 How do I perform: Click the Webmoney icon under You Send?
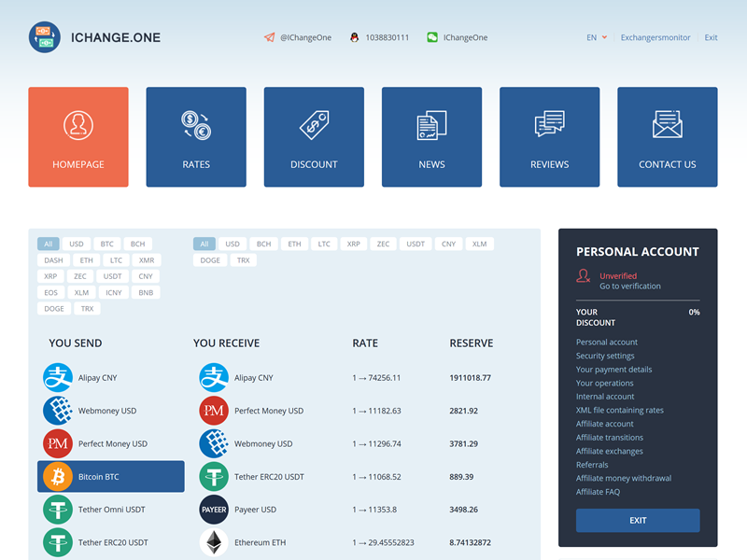click(x=58, y=411)
